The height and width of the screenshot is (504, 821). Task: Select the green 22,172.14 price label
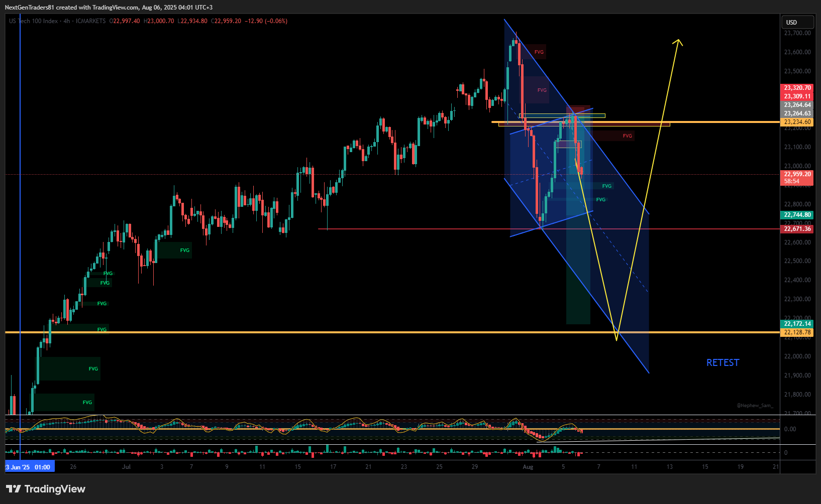pyautogui.click(x=797, y=324)
